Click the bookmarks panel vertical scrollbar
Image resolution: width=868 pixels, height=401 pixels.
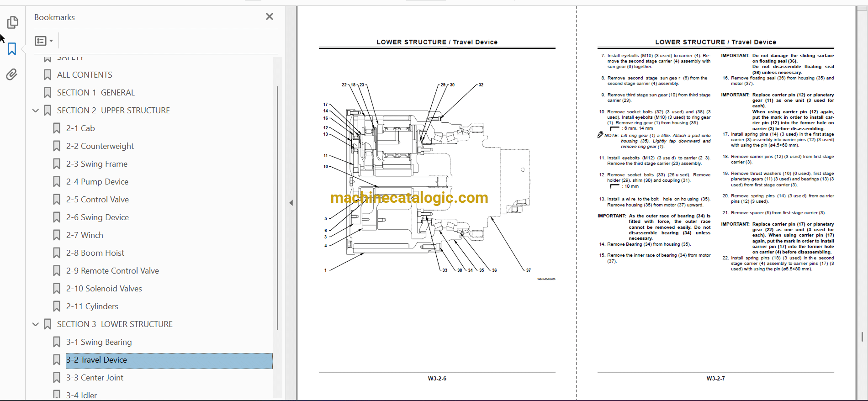tap(277, 208)
